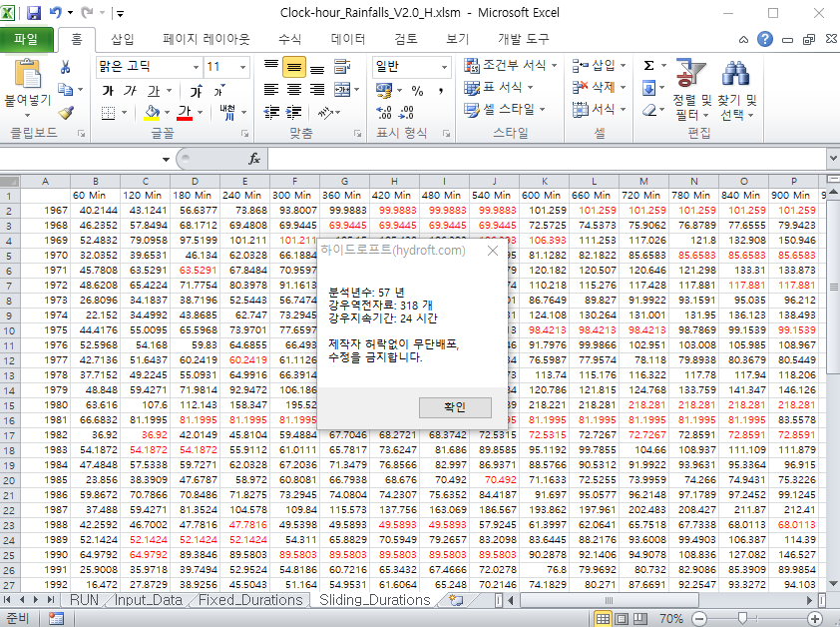Click Decrease Decimal icon

coord(407,113)
